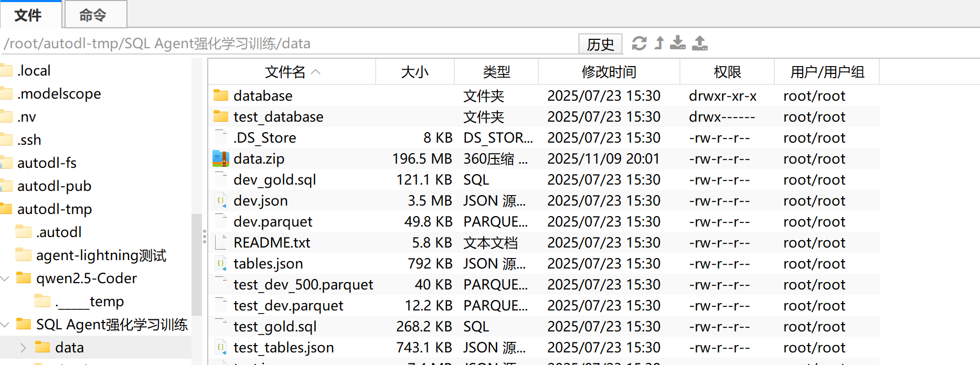Screen dimensions: 980x365
Task: Sort files by the 文件名 column
Action: (285, 71)
